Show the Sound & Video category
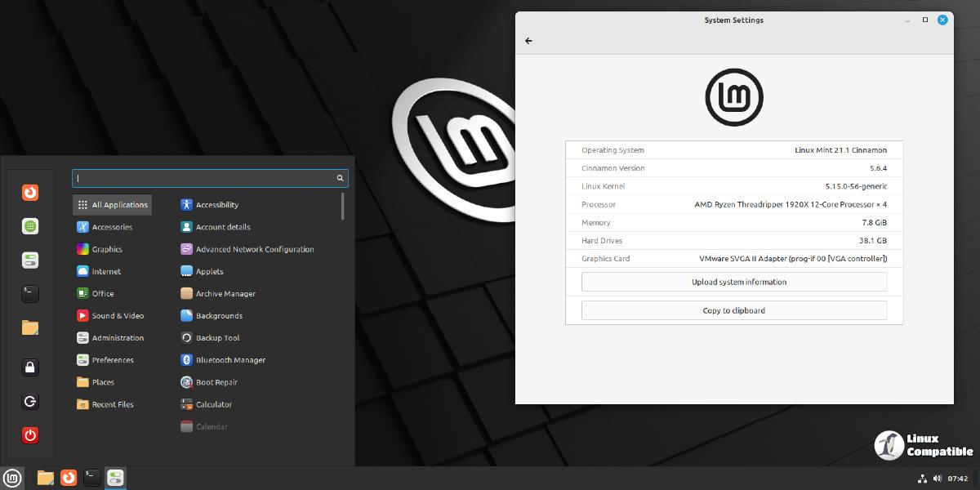Viewport: 980px width, 490px height. (x=110, y=315)
